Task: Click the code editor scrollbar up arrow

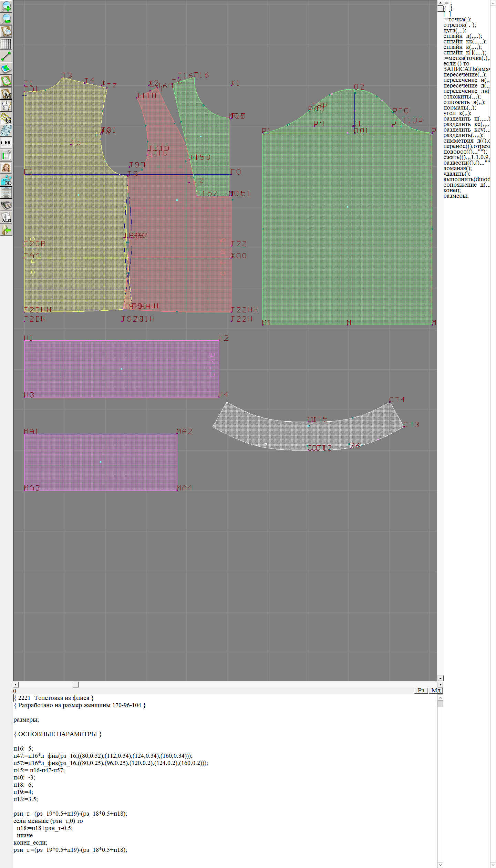Action: [440, 697]
